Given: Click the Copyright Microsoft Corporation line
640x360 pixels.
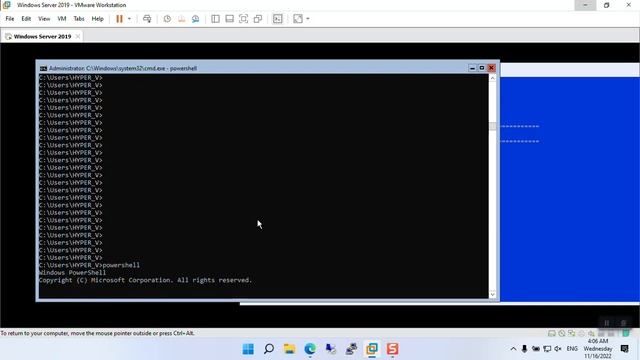Looking at the screenshot, I should click(x=145, y=280).
